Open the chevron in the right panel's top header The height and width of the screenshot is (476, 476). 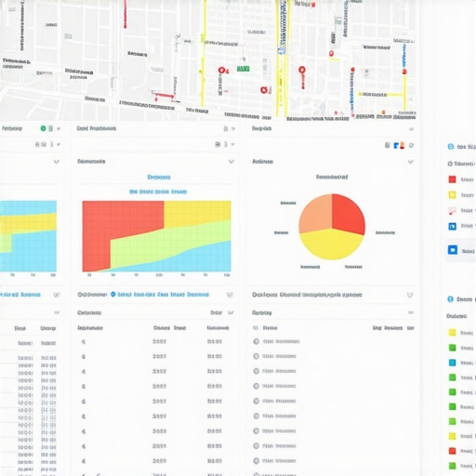tap(411, 129)
